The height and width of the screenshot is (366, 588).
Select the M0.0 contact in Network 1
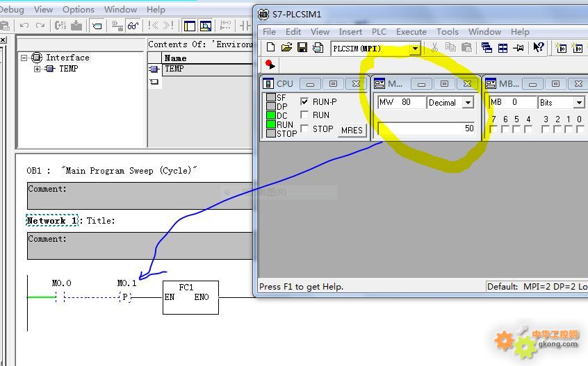(x=60, y=297)
